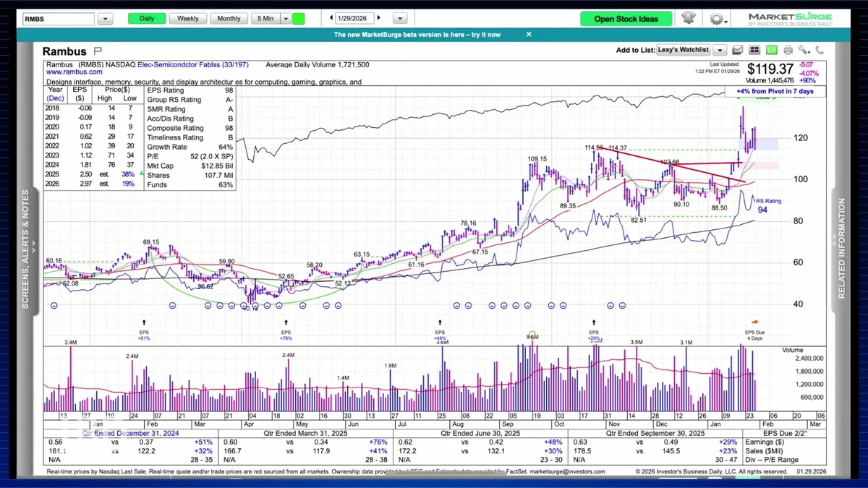Click the Open Stock Ideas button
This screenshot has height=488, width=868.
pos(626,19)
